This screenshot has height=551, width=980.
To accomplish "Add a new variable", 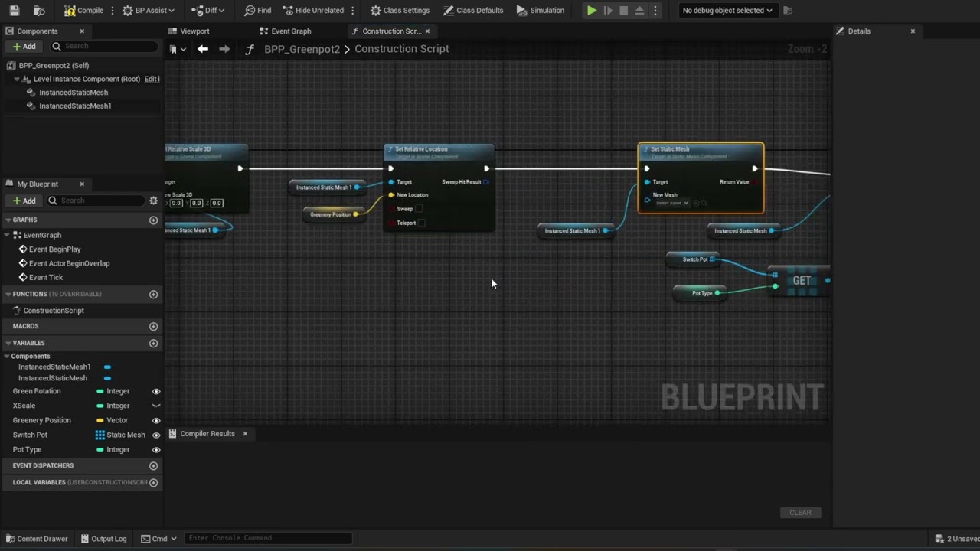I will [x=153, y=344].
